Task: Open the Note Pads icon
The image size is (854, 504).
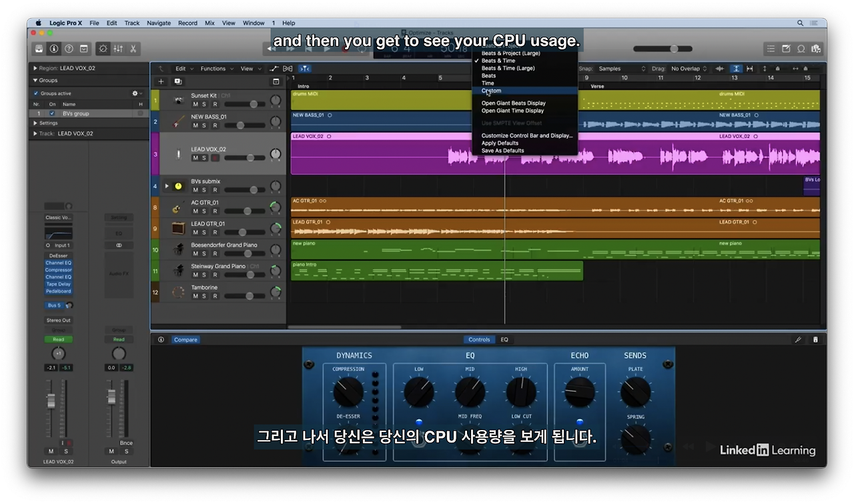Action: pyautogui.click(x=786, y=49)
